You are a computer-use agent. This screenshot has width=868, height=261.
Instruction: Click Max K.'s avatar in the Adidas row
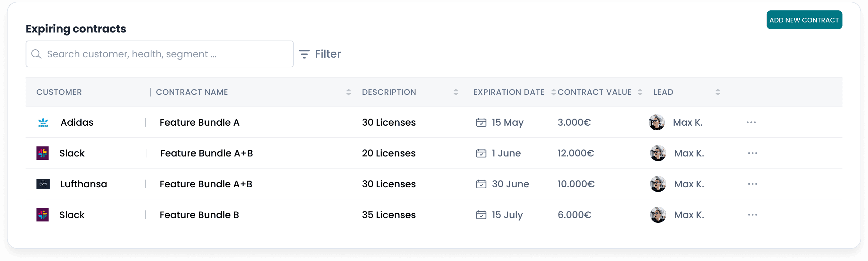[656, 122]
